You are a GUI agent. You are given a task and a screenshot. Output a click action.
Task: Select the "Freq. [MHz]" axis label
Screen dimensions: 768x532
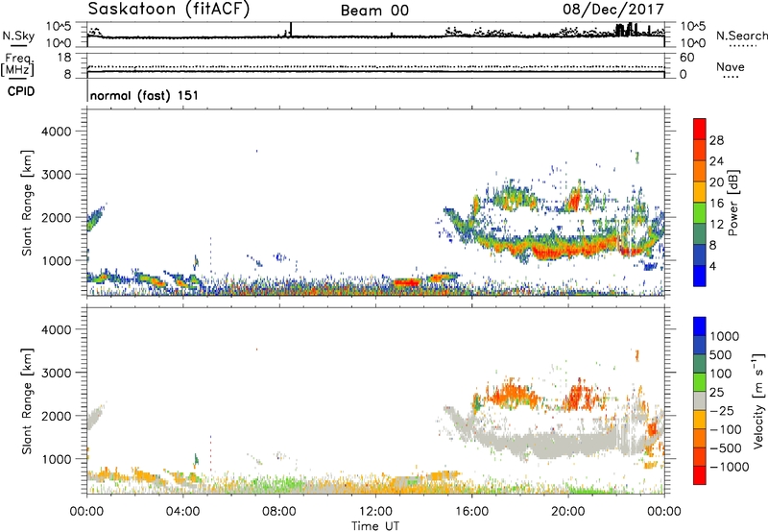17,65
